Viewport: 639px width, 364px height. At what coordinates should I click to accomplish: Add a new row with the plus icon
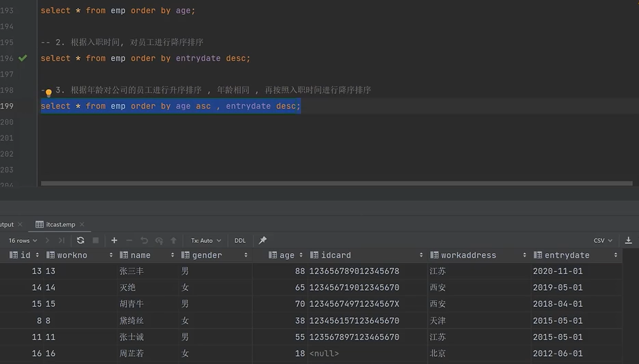tap(114, 240)
